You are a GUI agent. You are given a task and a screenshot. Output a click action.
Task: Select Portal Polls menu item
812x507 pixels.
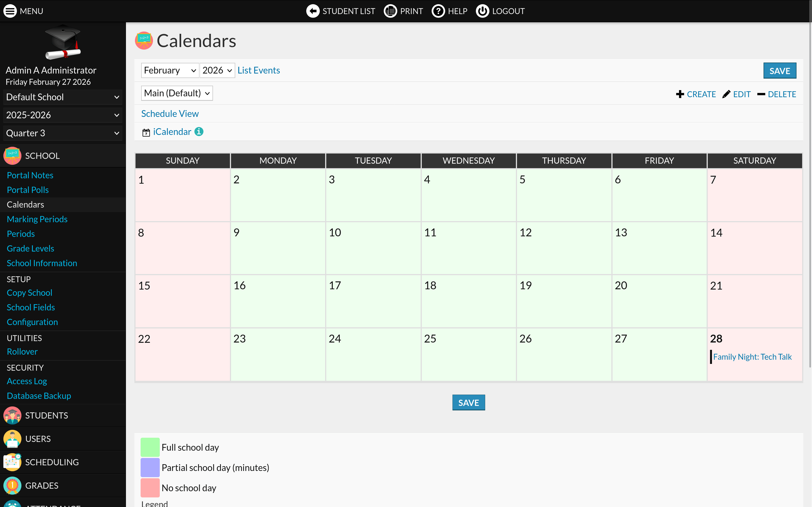click(x=28, y=190)
